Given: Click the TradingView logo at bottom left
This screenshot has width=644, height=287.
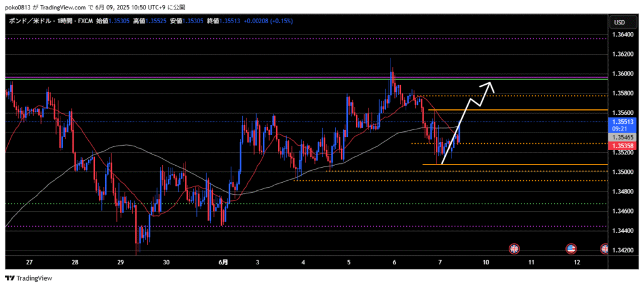Looking at the screenshot, I should click(x=29, y=278).
